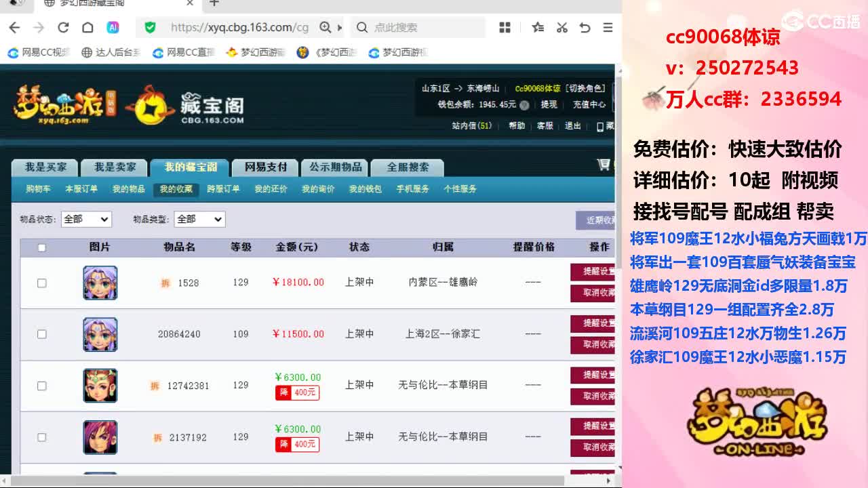Screen dimensions: 868x488
Task: Check the box for item 2137192
Action: click(x=41, y=437)
